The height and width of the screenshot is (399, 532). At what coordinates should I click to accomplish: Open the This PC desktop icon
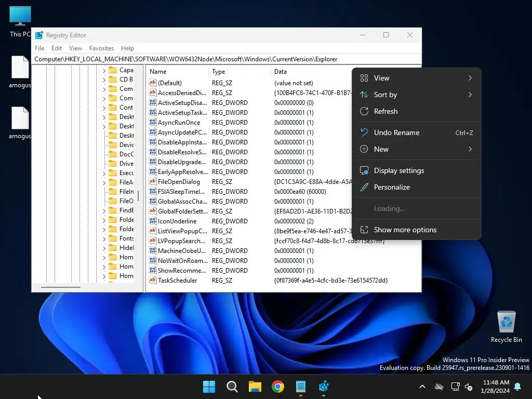coord(20,21)
